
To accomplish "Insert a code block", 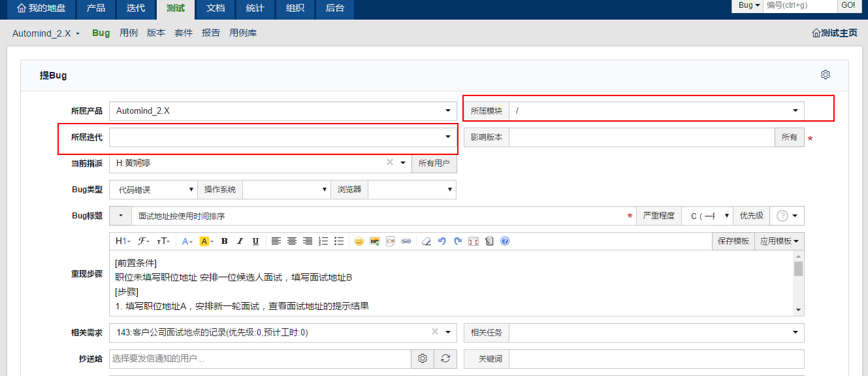I will (391, 241).
